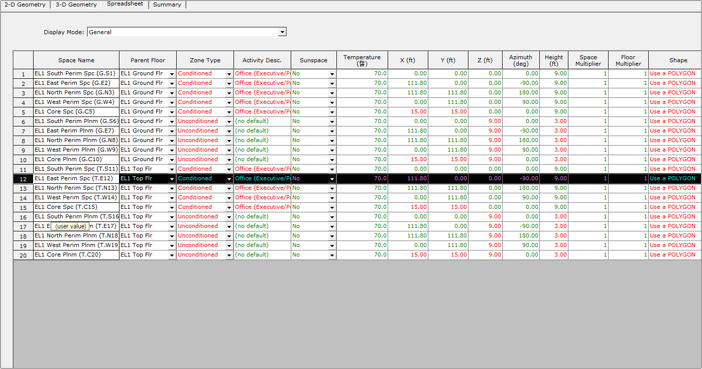Click (no default) activity cell in row 8
Screen dimensions: 702x369
[262, 140]
